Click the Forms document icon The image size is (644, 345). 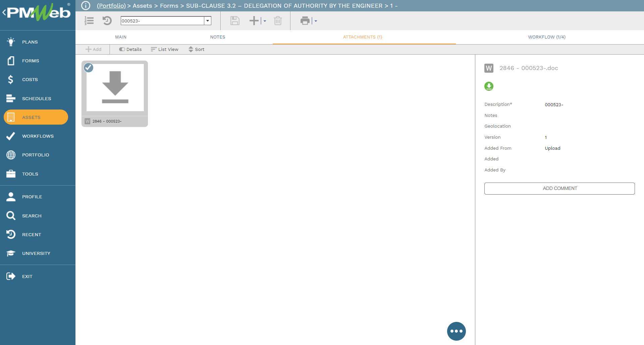pyautogui.click(x=11, y=61)
